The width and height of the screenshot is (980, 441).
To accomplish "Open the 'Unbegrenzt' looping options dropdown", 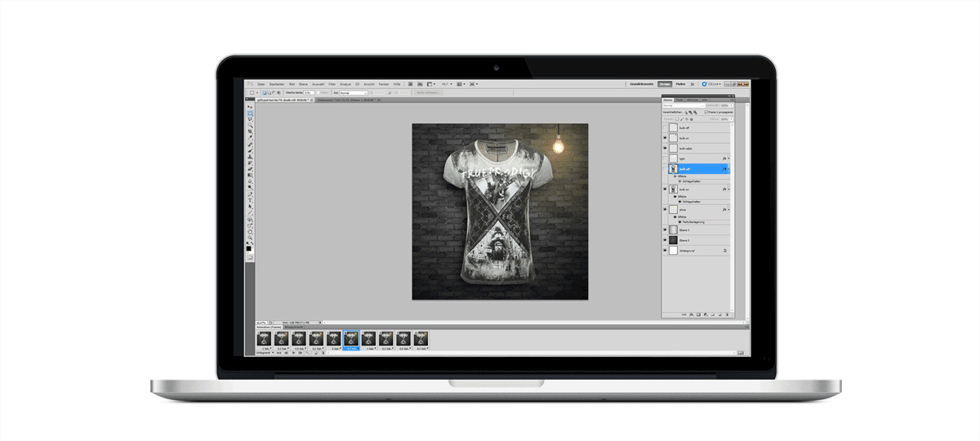I will tap(265, 353).
